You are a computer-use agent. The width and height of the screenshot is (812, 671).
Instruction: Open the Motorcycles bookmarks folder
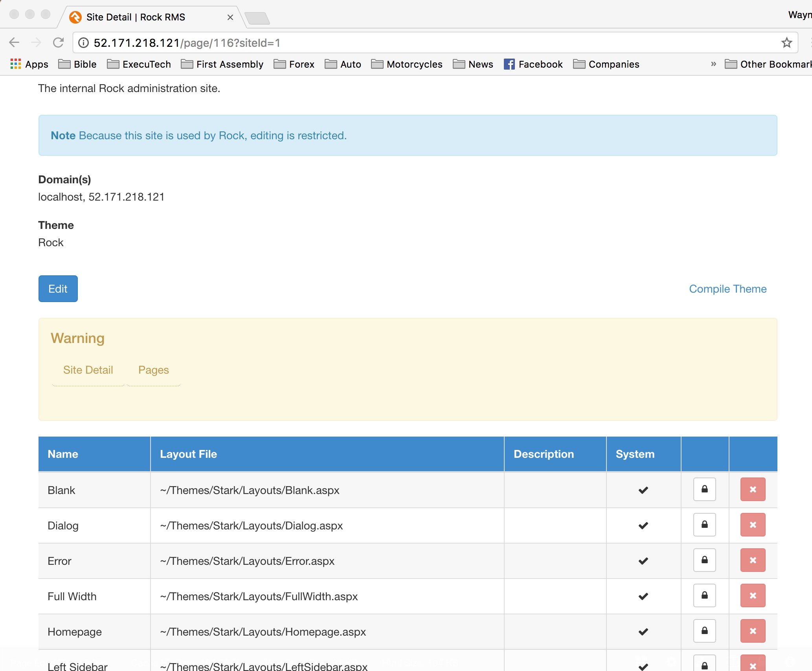click(407, 64)
